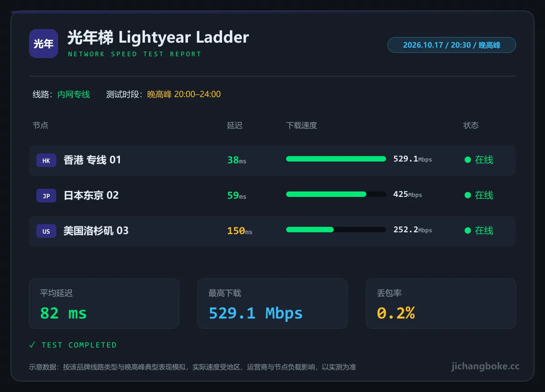Click the 节点 column header
The image size is (545, 392).
[40, 125]
